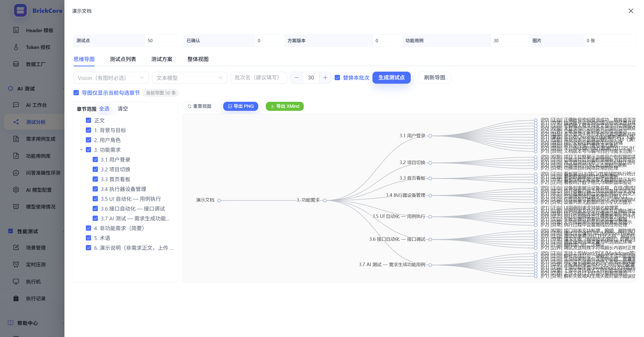Uncheck the 3.2 项目切换 section
Image resolution: width=644 pixels, height=337 pixels.
click(95, 169)
